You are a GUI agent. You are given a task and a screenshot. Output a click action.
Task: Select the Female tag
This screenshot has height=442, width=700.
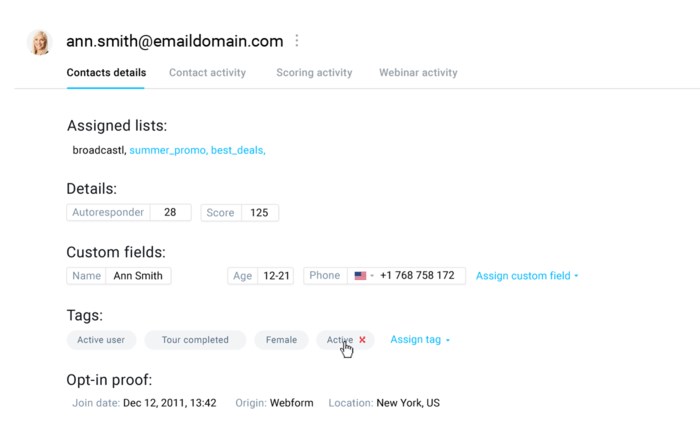[281, 340]
